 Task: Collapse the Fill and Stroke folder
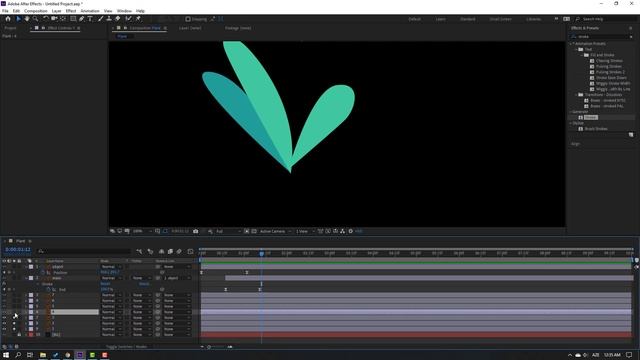[582, 55]
